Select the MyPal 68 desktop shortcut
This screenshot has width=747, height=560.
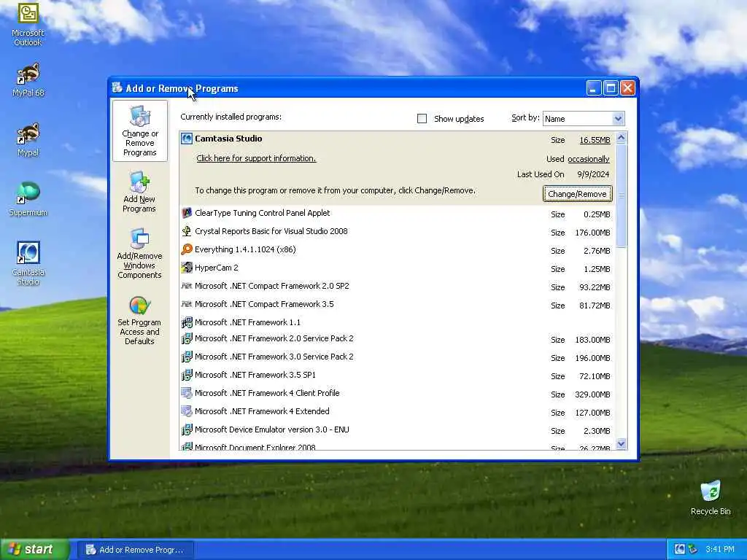coord(28,80)
